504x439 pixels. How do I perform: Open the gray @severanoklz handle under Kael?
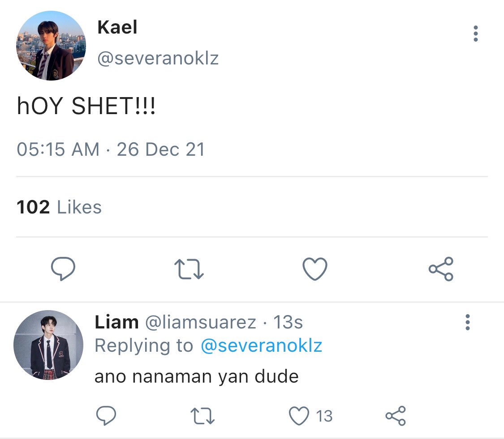(x=158, y=59)
